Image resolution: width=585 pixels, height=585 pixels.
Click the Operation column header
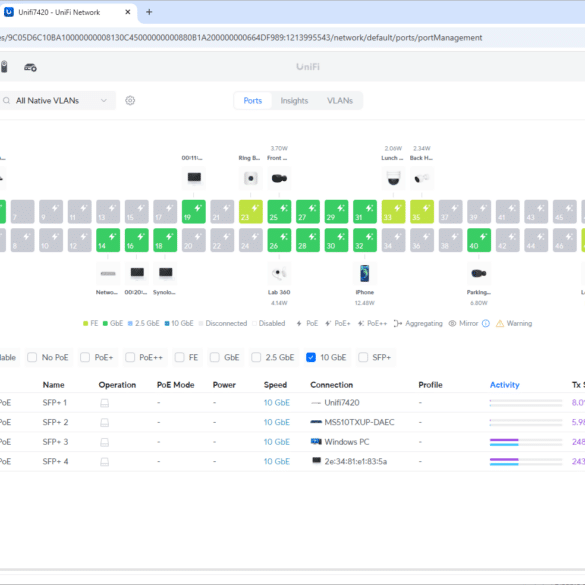point(117,385)
